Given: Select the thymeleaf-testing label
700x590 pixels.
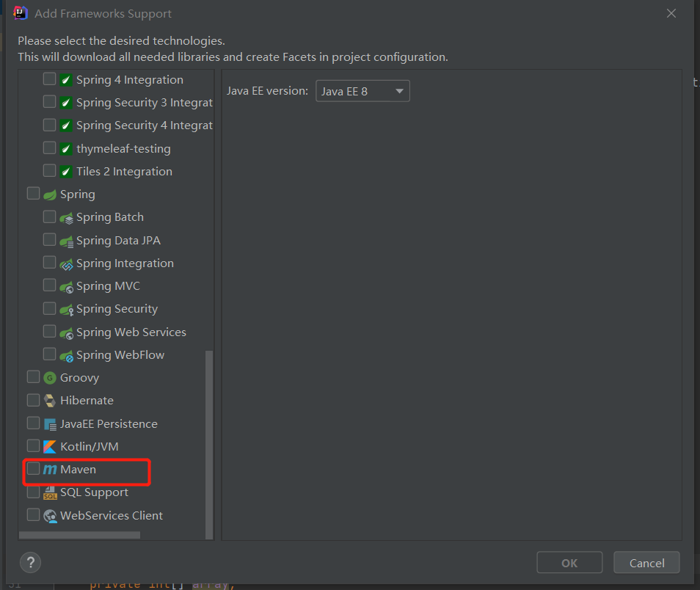Looking at the screenshot, I should pos(123,149).
